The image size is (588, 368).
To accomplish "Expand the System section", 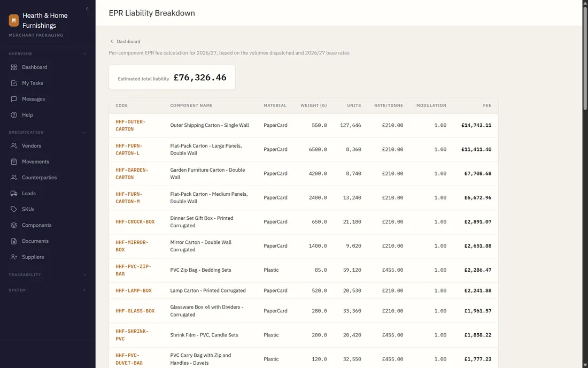I will 84,290.
